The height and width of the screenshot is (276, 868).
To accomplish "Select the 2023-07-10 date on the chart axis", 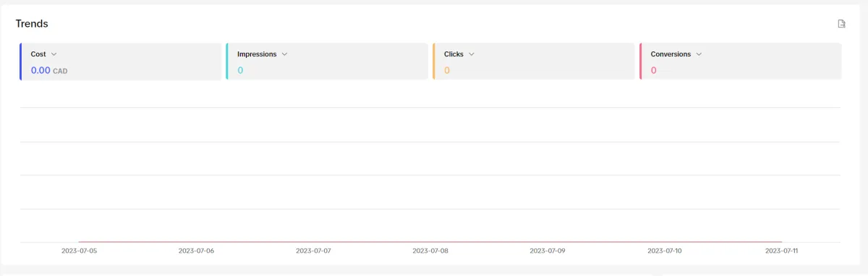I will click(665, 251).
